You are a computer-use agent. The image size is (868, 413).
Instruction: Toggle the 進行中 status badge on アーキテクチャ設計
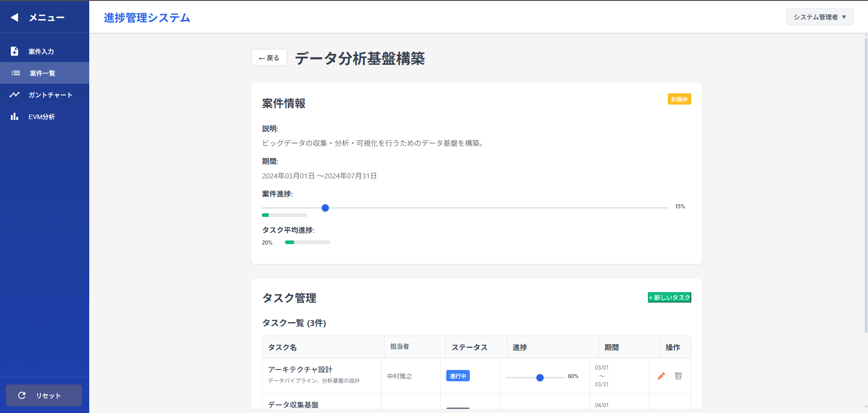(x=458, y=375)
